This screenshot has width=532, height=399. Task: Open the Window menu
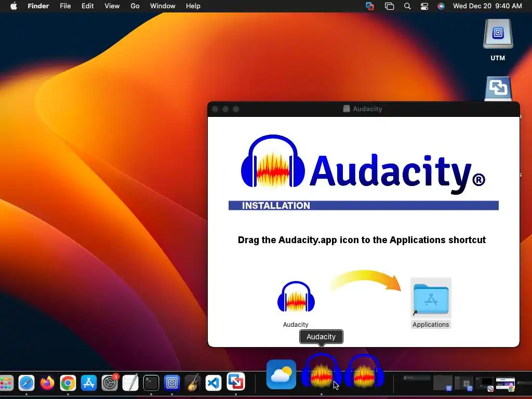tap(163, 6)
